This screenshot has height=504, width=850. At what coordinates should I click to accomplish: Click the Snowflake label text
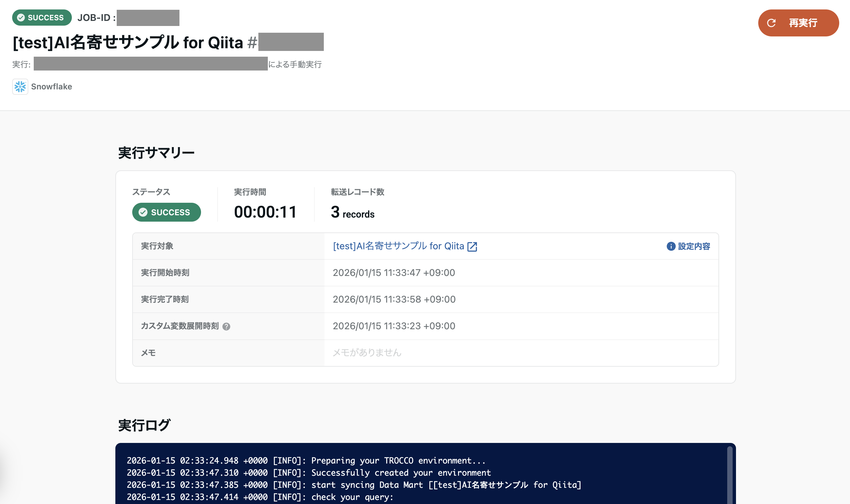point(51,87)
